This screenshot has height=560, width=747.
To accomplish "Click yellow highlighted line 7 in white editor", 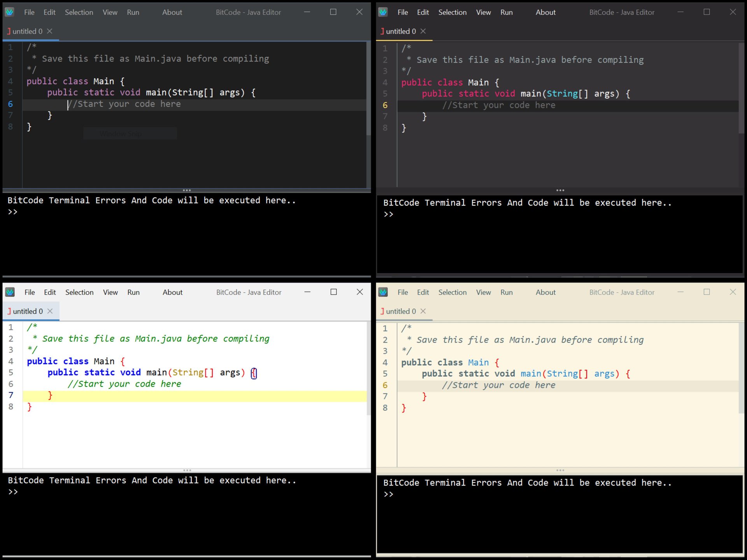I will click(195, 395).
